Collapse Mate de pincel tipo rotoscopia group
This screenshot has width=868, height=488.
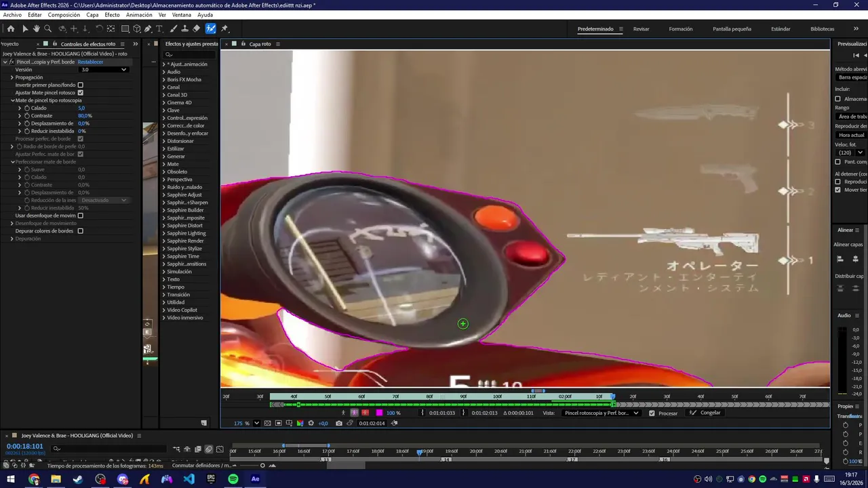(12, 100)
